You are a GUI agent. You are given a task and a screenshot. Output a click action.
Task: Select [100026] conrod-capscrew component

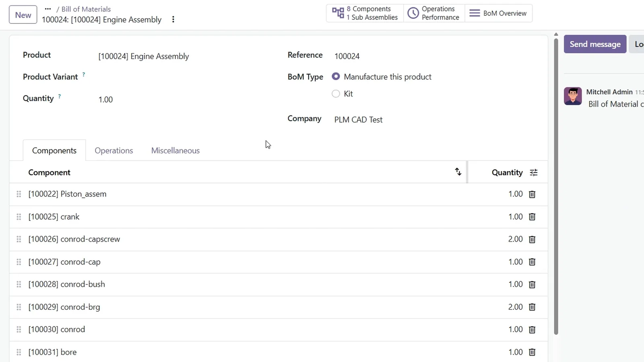pos(74,239)
